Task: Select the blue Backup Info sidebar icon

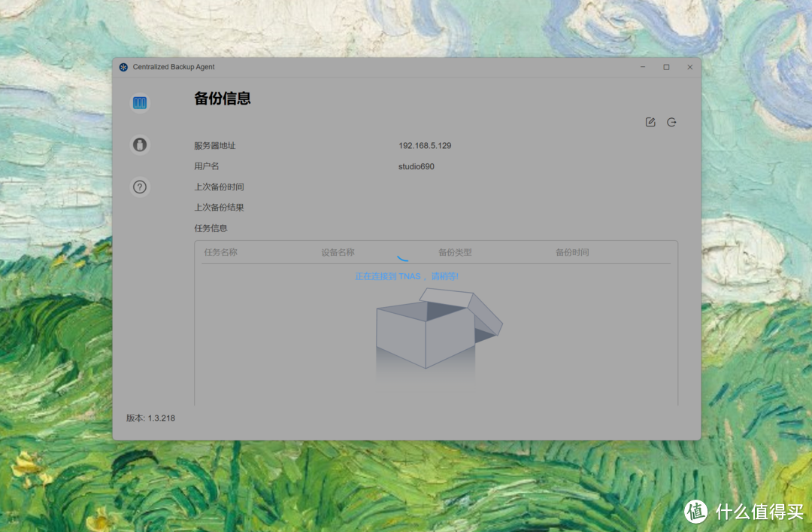Action: [140, 102]
